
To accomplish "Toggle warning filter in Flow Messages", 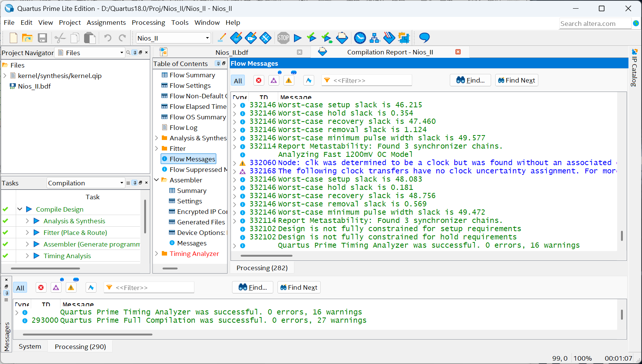I will (x=289, y=80).
